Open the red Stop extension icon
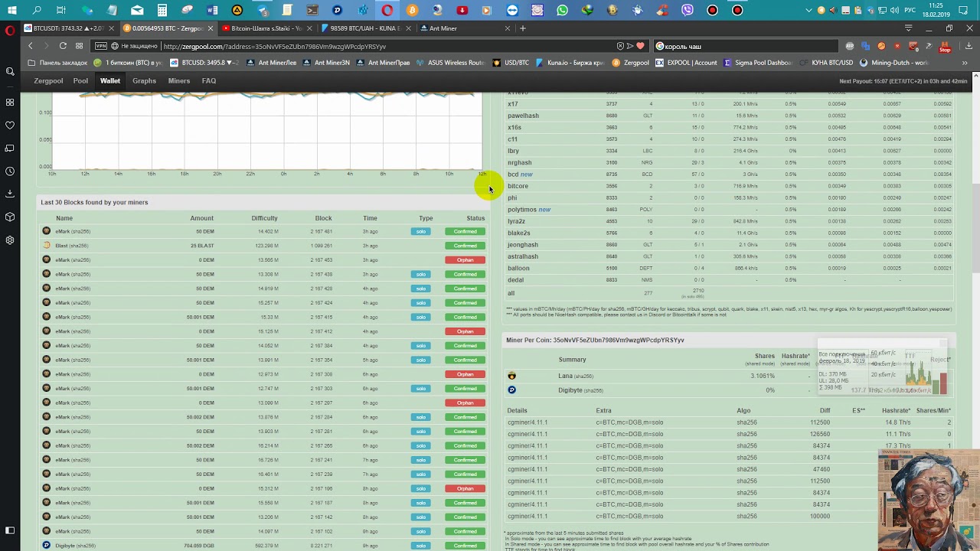The width and height of the screenshot is (980, 551). [x=945, y=47]
